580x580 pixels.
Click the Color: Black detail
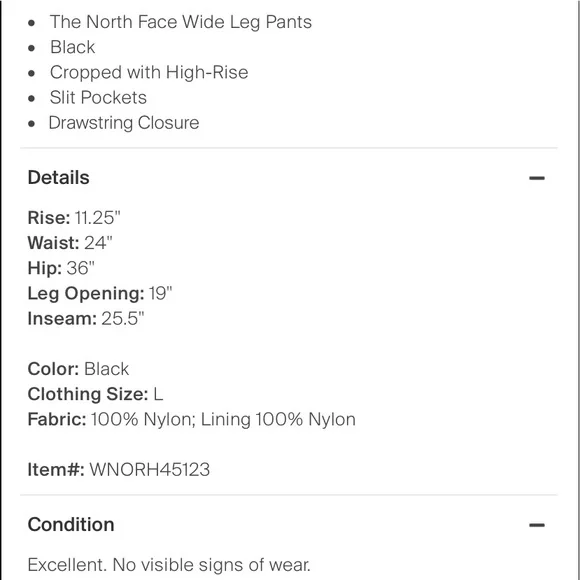coord(78,369)
